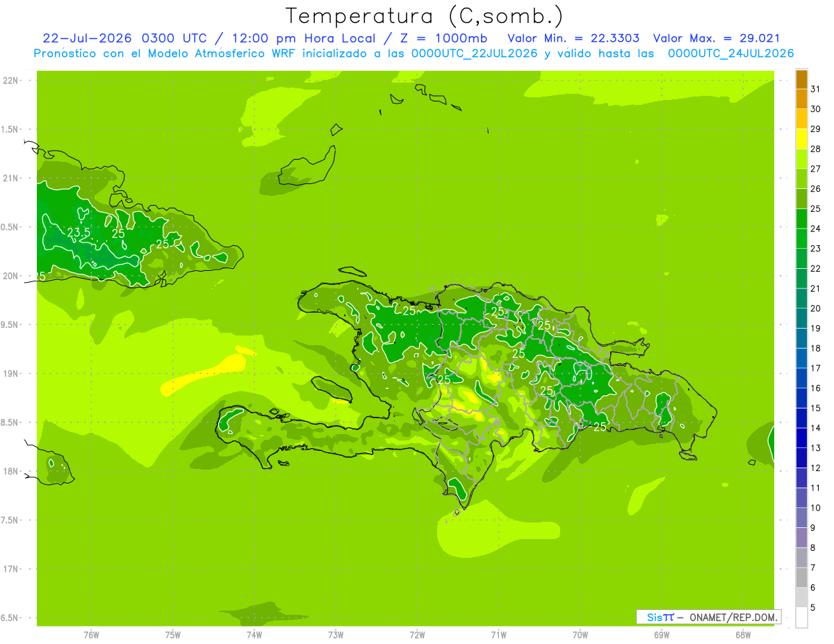Click the "23.5" contour label over Cuba
The height and width of the screenshot is (644, 834).
[79, 233]
